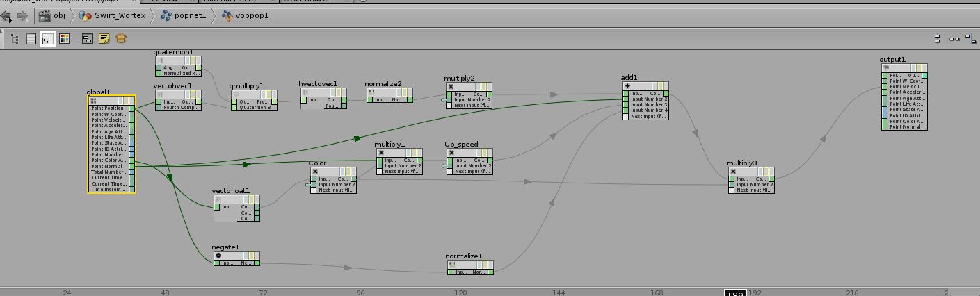Click Point Normal input on output1
The image size is (980, 296).
click(885, 126)
